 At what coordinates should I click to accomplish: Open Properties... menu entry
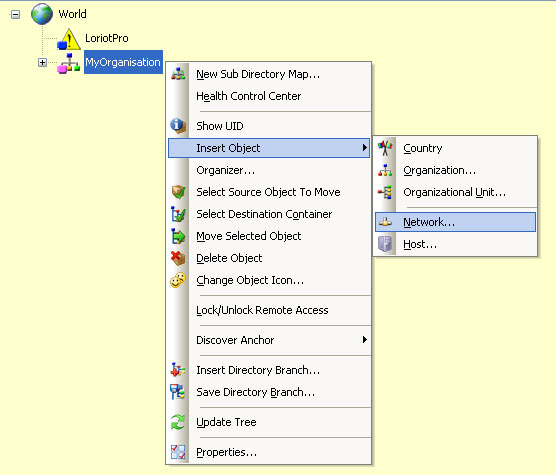[269, 452]
